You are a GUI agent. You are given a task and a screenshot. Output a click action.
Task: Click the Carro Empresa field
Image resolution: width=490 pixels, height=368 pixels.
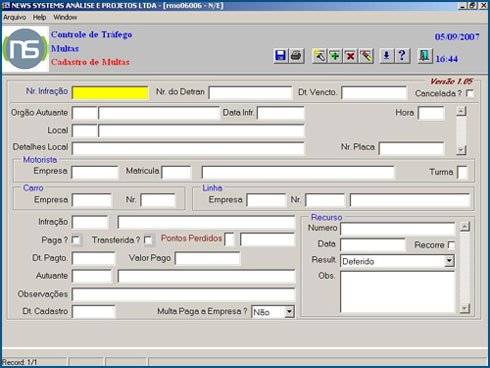pyautogui.click(x=92, y=200)
